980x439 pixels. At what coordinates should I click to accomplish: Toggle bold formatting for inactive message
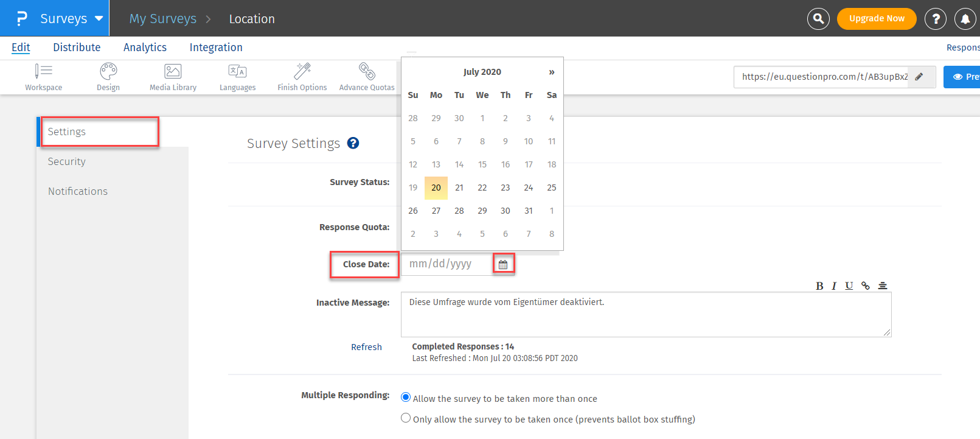click(x=819, y=286)
